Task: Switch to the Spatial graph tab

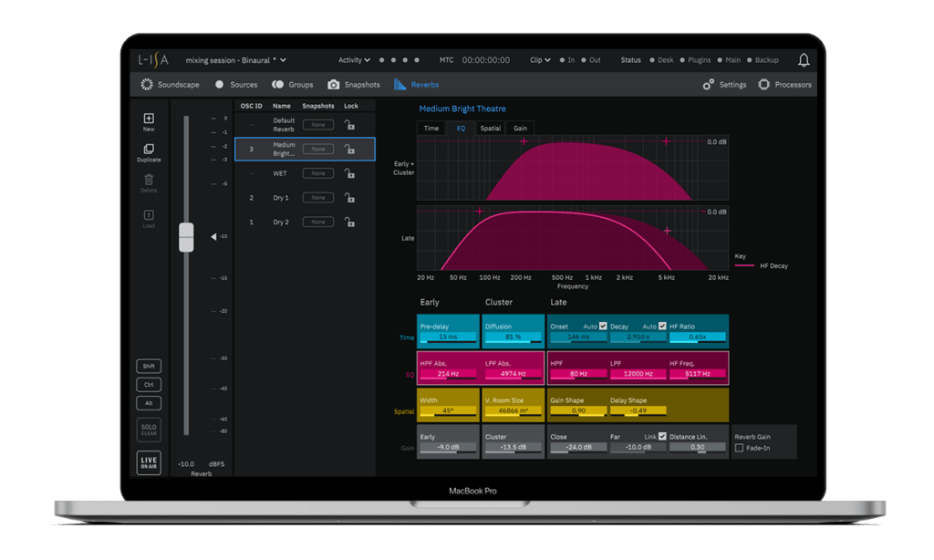Action: [491, 128]
